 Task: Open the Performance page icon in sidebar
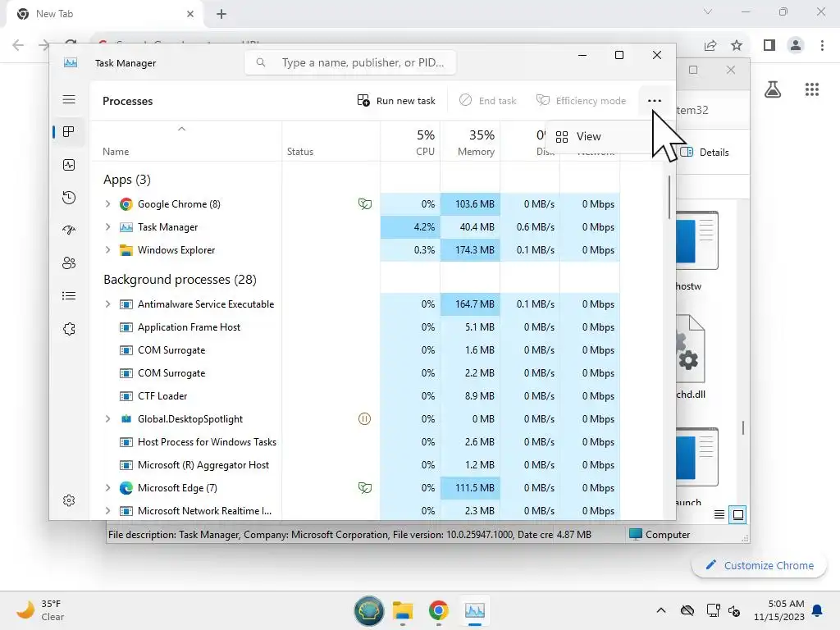69,165
